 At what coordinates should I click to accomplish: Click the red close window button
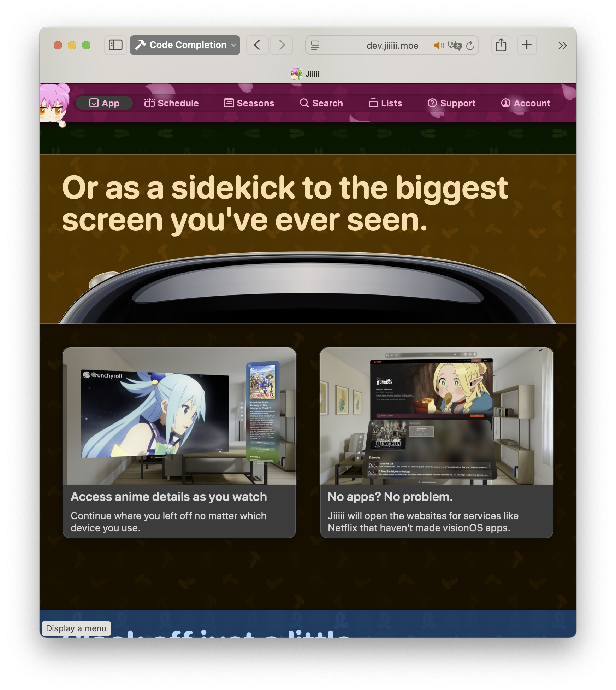pyautogui.click(x=58, y=45)
